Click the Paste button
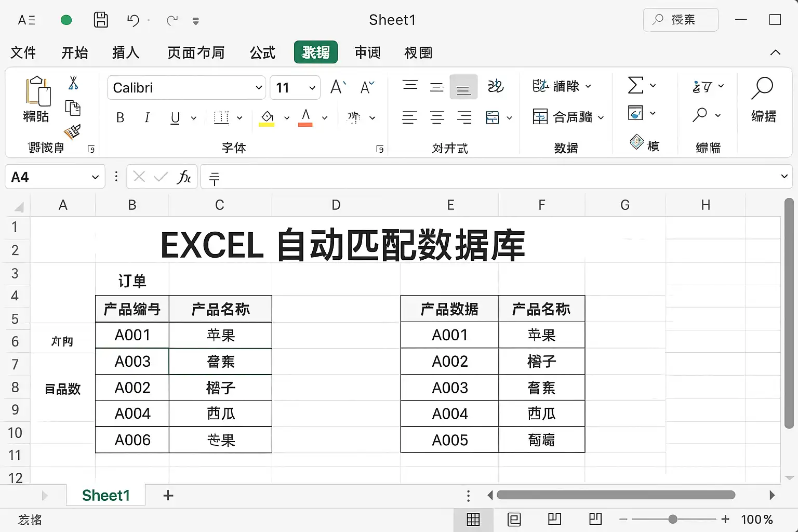 click(x=36, y=99)
